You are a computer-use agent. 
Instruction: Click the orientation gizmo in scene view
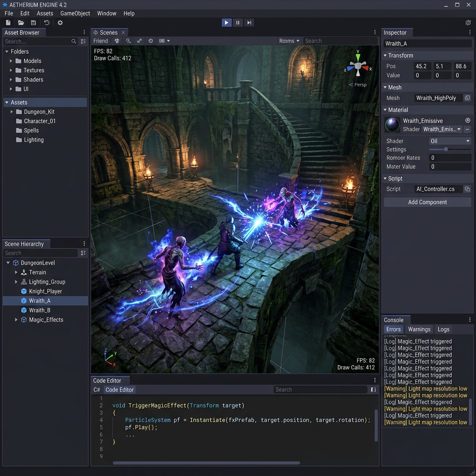tap(358, 65)
